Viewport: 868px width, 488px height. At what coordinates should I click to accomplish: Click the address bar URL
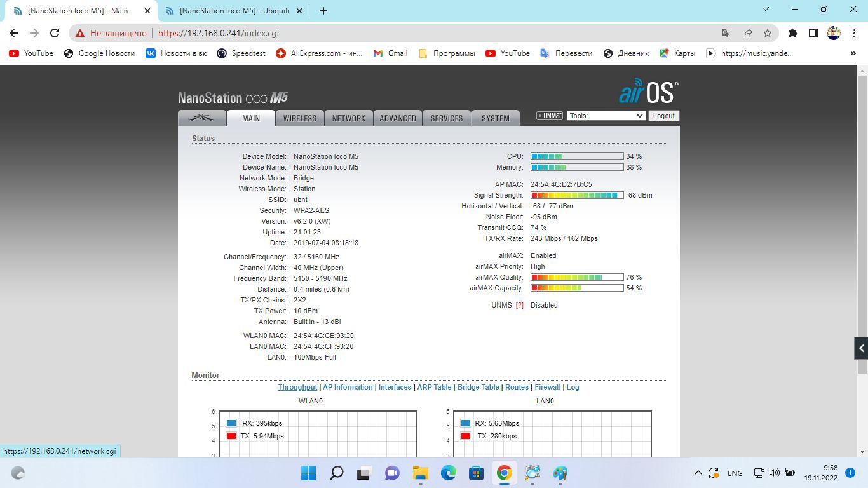tap(218, 33)
